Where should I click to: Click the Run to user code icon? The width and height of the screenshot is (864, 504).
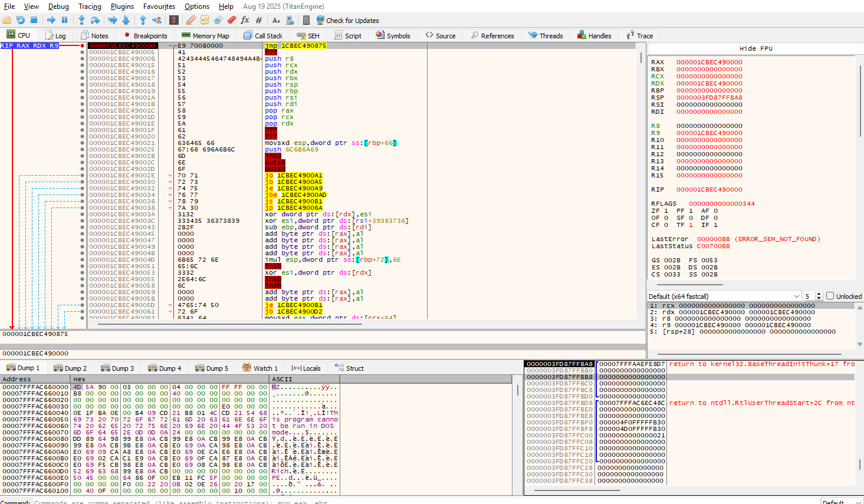point(157,20)
